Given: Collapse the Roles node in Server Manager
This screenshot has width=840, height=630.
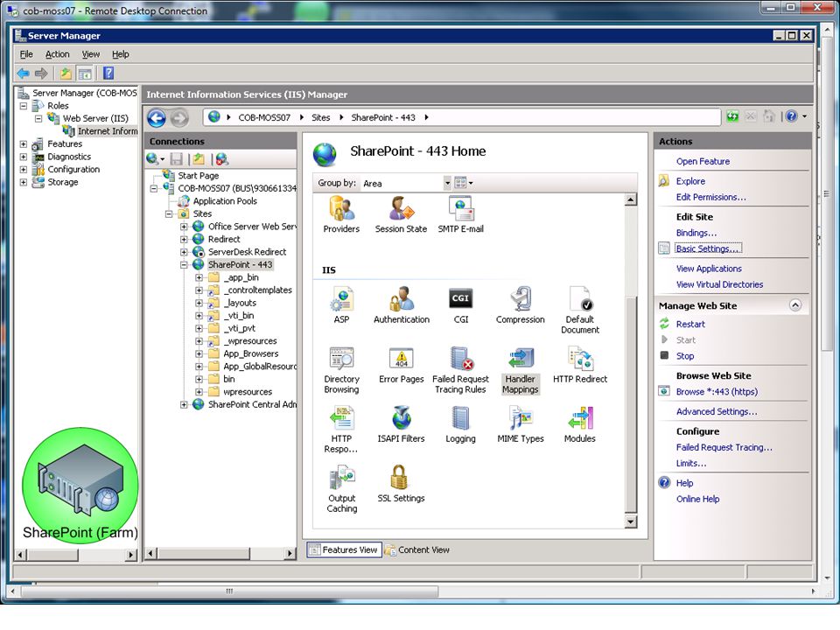Looking at the screenshot, I should 23,106.
